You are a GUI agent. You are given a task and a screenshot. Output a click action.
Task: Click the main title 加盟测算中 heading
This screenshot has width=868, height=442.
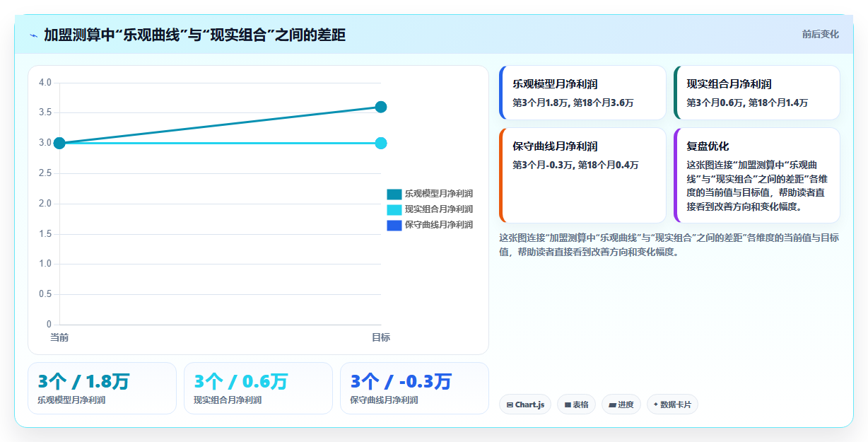point(194,35)
